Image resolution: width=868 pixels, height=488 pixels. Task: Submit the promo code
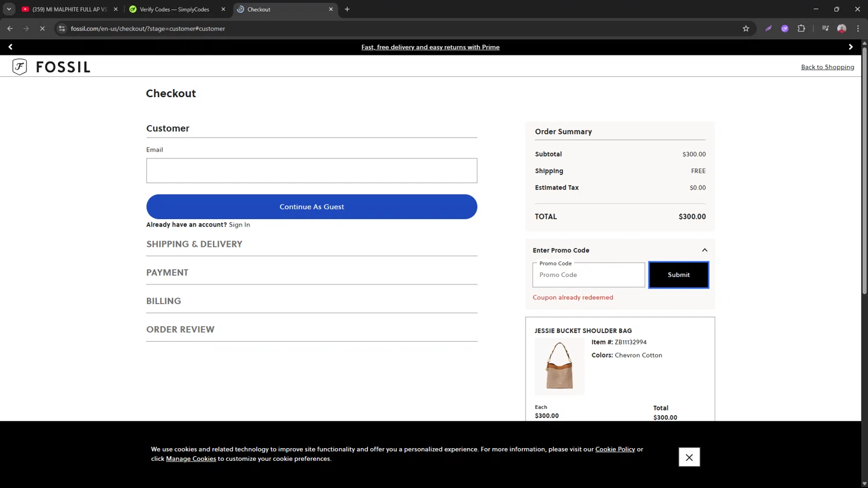pyautogui.click(x=679, y=275)
